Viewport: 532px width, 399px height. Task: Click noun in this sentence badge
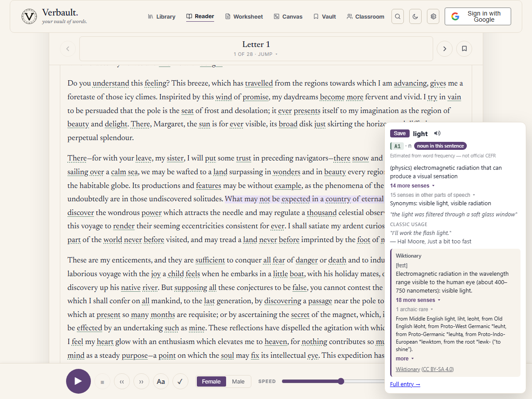(x=440, y=146)
